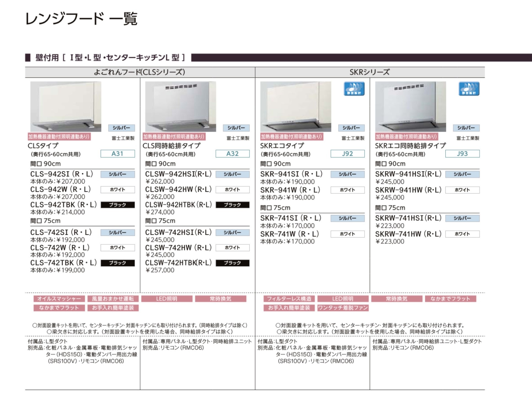Click 間口 75cm heading in SKRエコタイプ column

[275, 208]
